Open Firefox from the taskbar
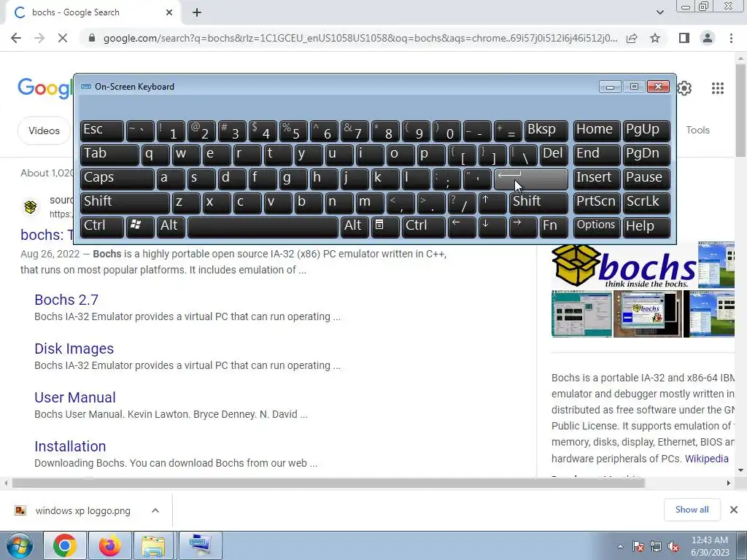 (x=109, y=545)
